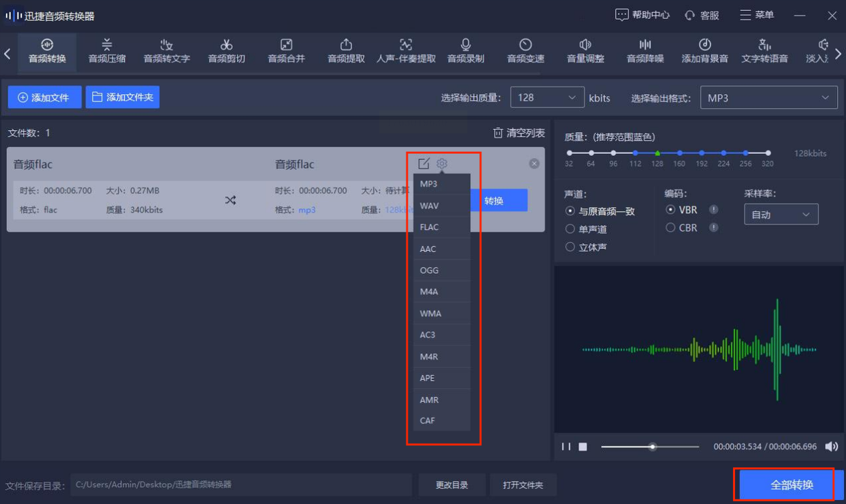Screen dimensions: 846x504
Task: Open the 采样率 自动 sample rate dropdown
Action: click(781, 215)
